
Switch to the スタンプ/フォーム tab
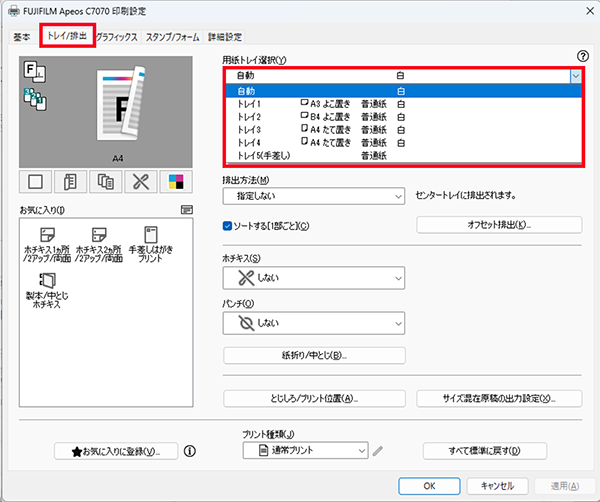pos(172,37)
